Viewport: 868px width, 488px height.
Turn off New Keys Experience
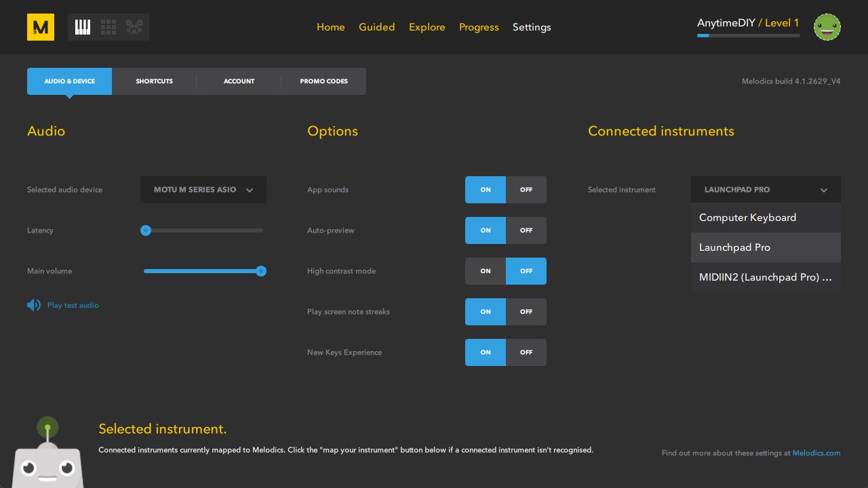526,352
